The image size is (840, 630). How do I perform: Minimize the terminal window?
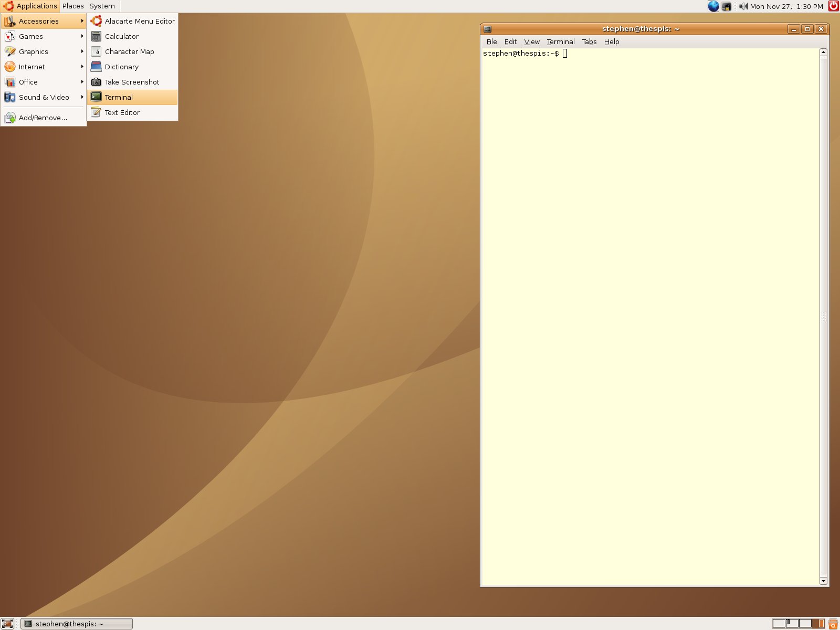click(794, 29)
